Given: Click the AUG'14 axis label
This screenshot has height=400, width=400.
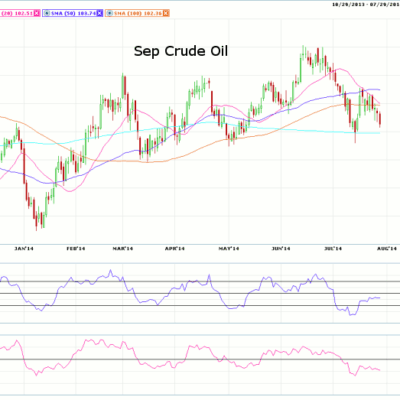Looking at the screenshot, I should click(387, 249).
